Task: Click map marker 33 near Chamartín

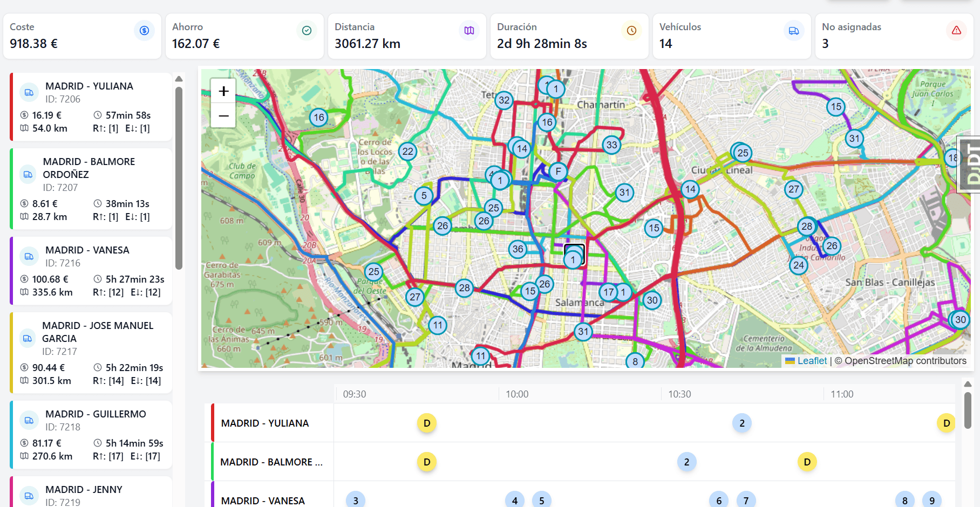Action: click(611, 145)
